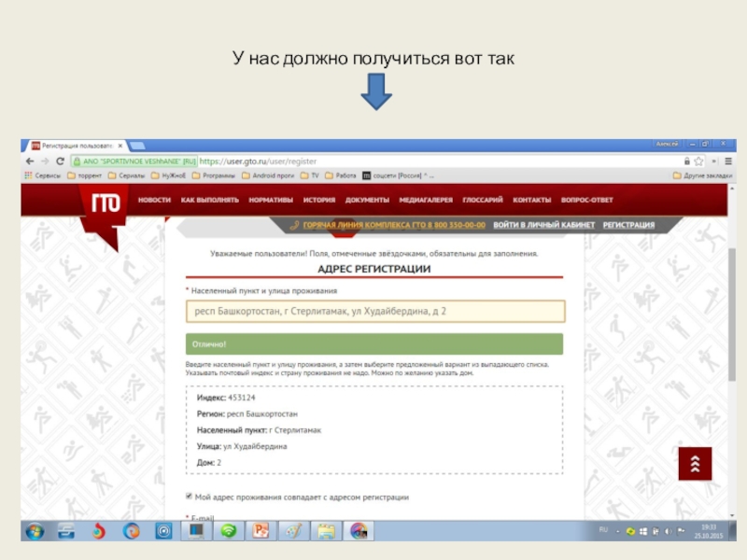Open the ИСТОРИЯ menu item
The width and height of the screenshot is (747, 560).
319,200
